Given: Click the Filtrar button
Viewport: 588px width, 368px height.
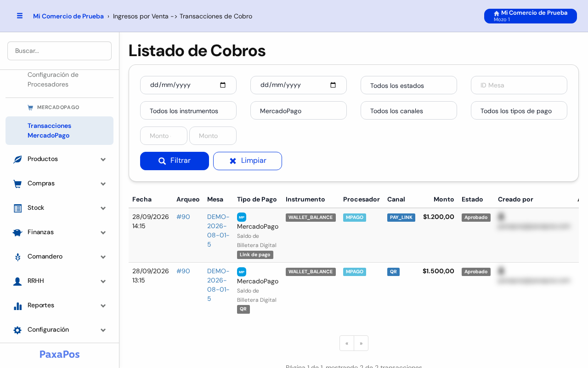Looking at the screenshot, I should pos(175,161).
